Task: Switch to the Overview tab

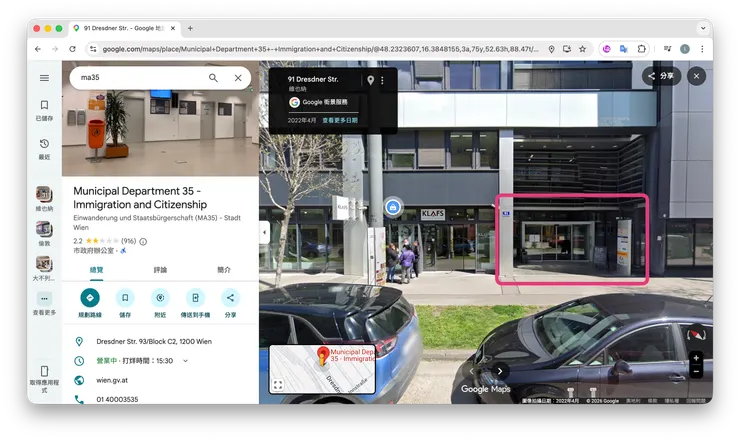Action: (x=96, y=270)
